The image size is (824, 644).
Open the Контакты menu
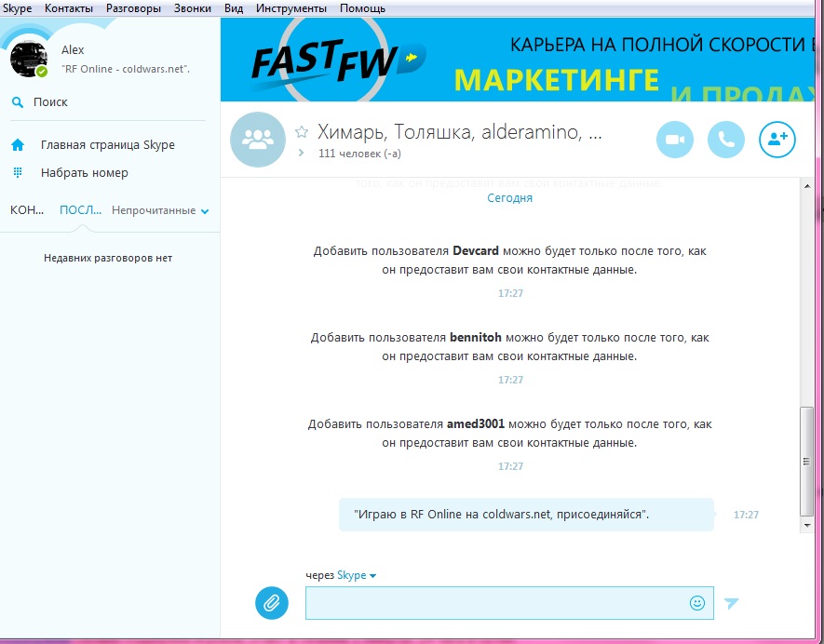[x=69, y=8]
